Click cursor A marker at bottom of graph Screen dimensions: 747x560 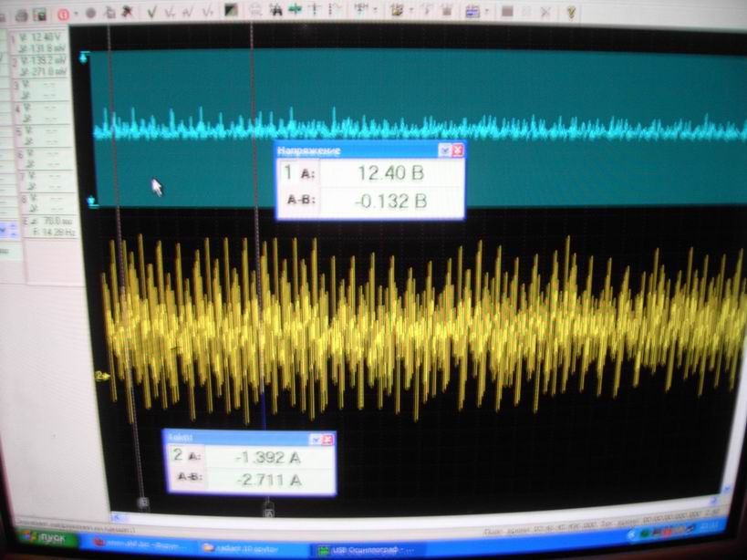pyautogui.click(x=267, y=513)
